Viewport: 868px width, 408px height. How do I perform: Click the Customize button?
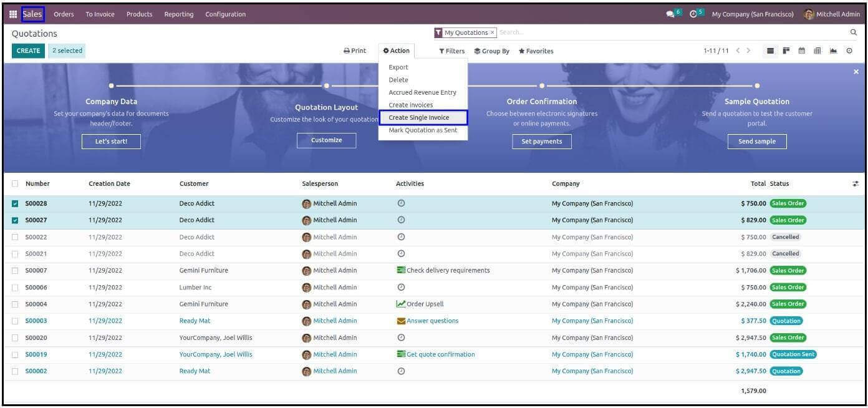327,140
